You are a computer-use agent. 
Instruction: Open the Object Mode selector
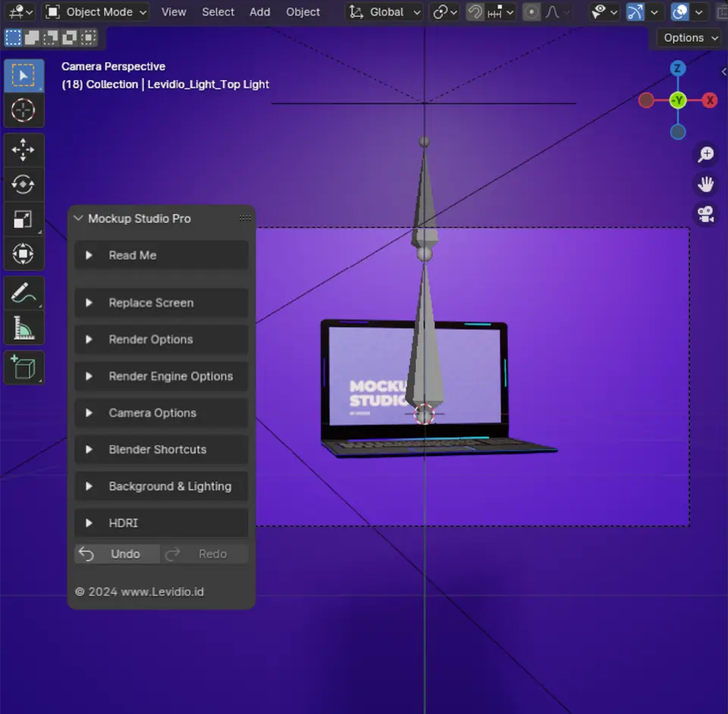click(x=96, y=12)
